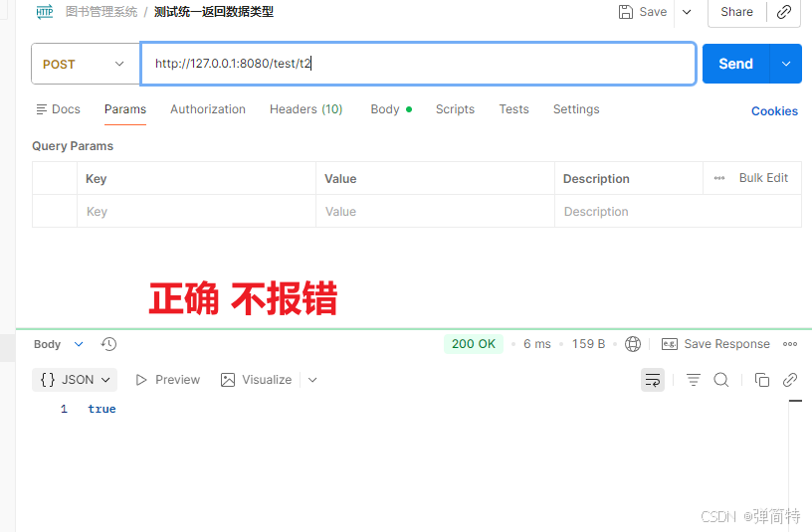Open the Scripts tab

click(455, 109)
